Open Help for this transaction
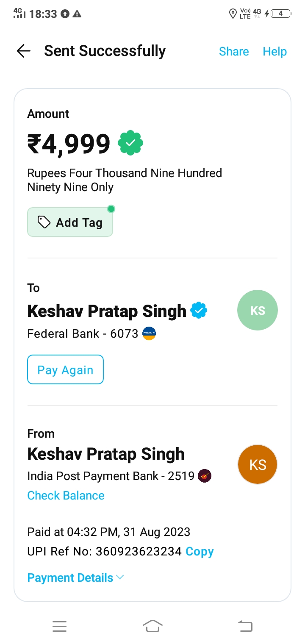The image size is (305, 644). 275,51
